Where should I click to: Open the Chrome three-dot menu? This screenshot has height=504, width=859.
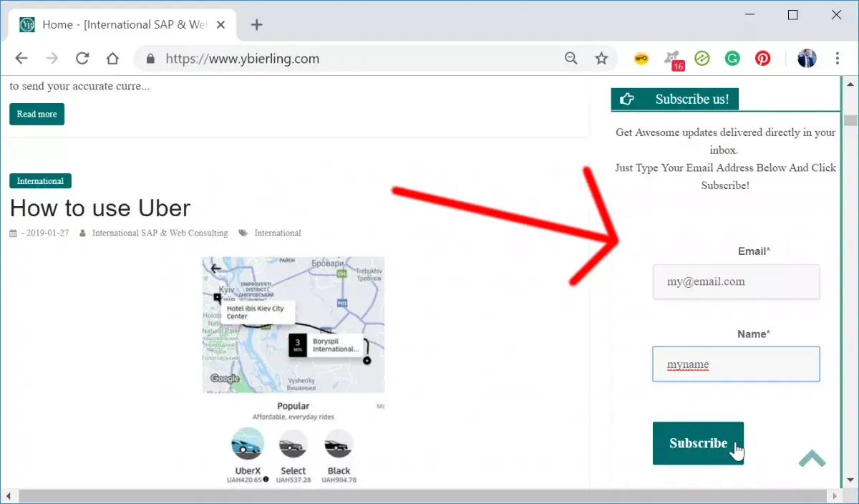[x=838, y=59]
